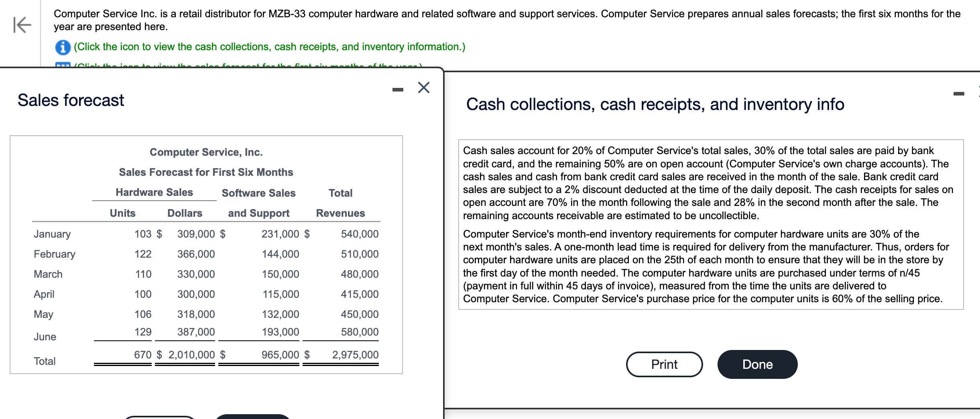This screenshot has width=980, height=419.
Task: Click grand total revenues 2,975,000
Action: click(x=356, y=355)
